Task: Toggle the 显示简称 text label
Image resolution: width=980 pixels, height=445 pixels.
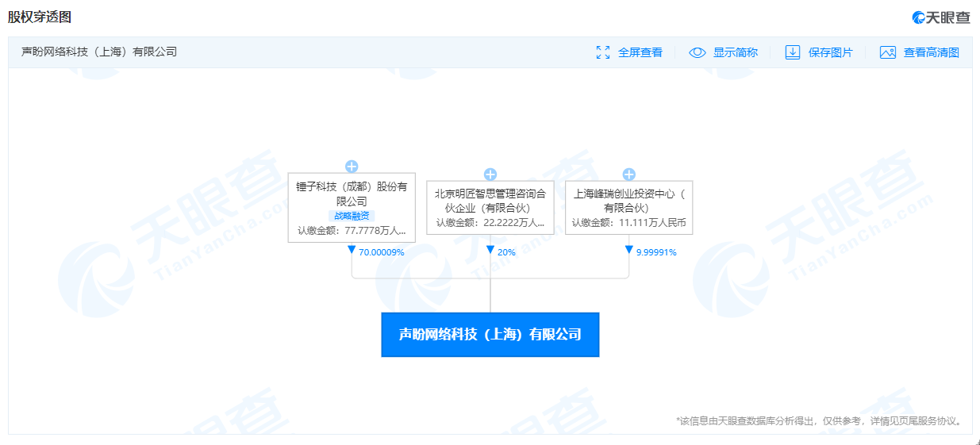Action: [735, 52]
